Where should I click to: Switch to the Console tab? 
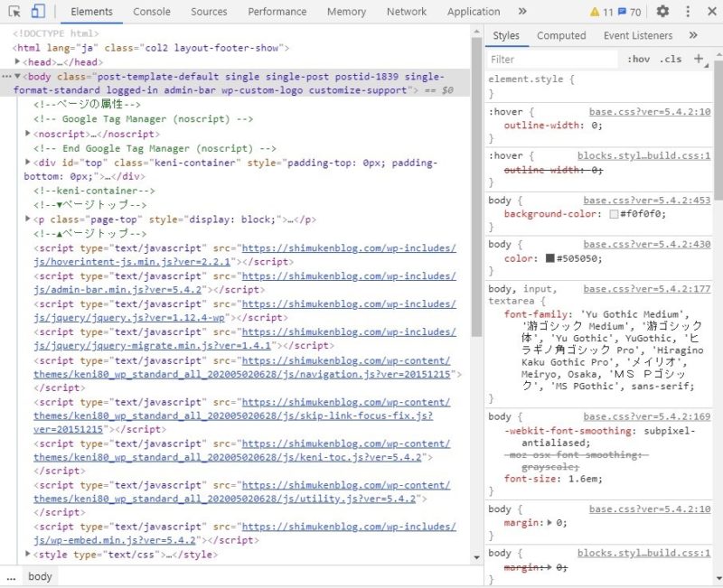(152, 12)
